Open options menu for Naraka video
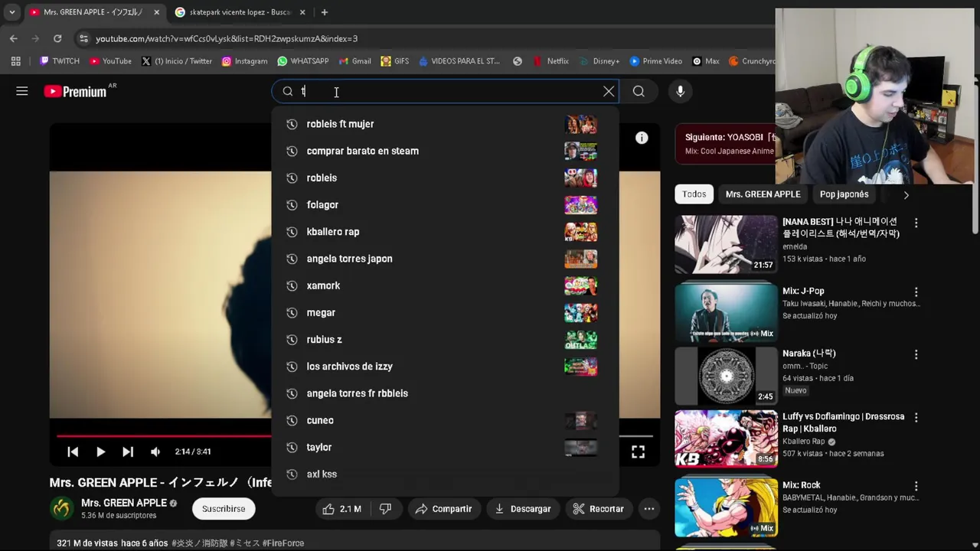The image size is (980, 551). pos(916,354)
